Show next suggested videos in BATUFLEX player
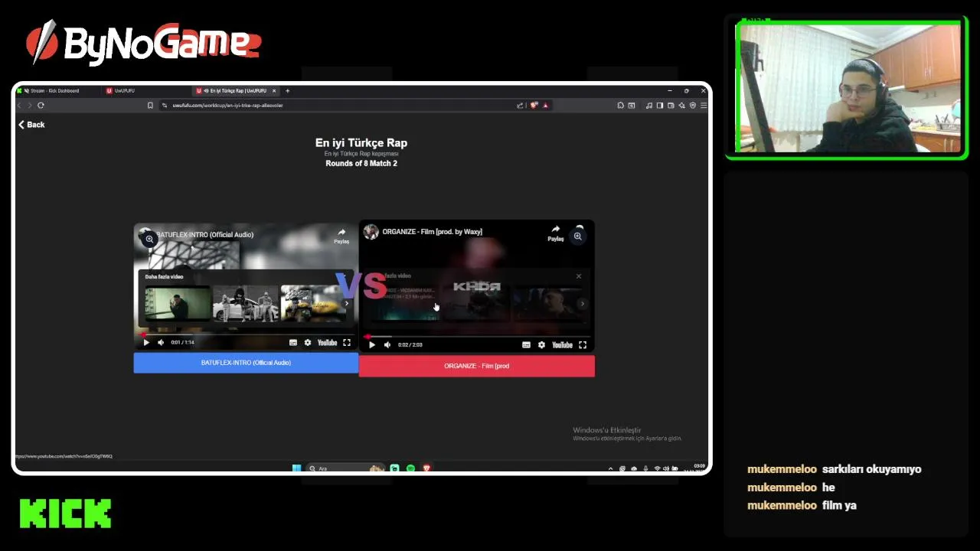980x551 pixels. point(346,304)
